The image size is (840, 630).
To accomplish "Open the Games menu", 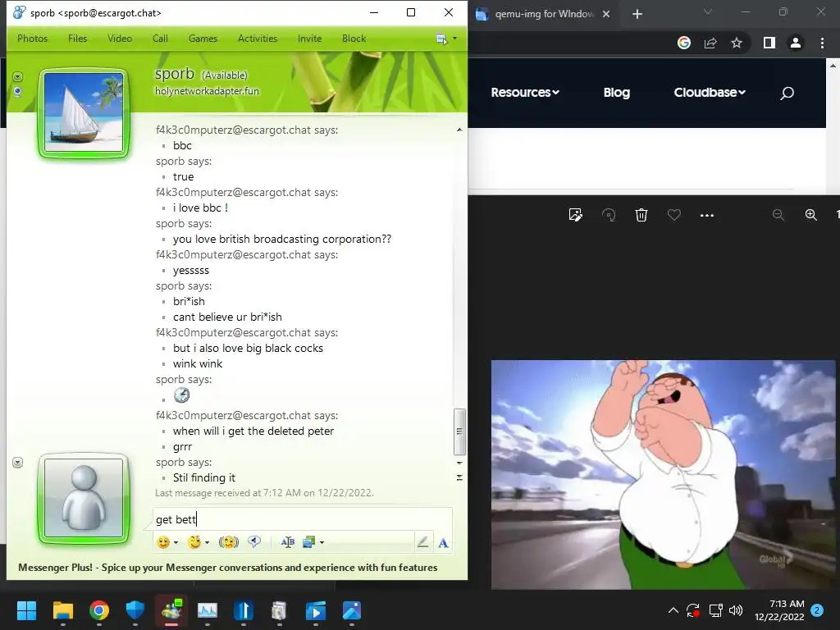I will click(x=203, y=39).
